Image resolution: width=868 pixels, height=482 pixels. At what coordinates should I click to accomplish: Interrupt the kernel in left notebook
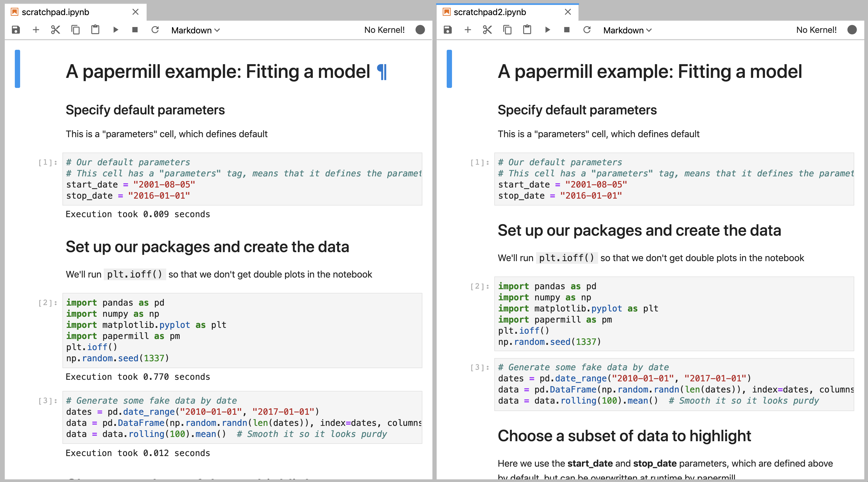135,30
